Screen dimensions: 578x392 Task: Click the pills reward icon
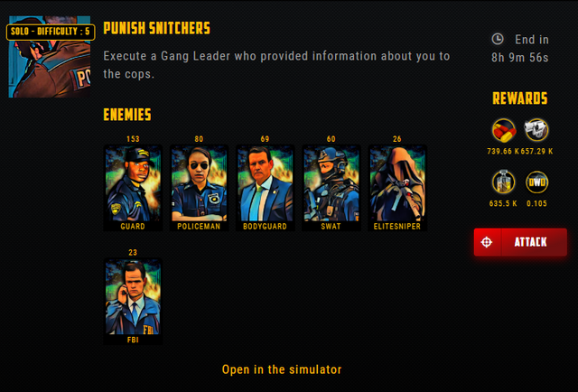(504, 130)
